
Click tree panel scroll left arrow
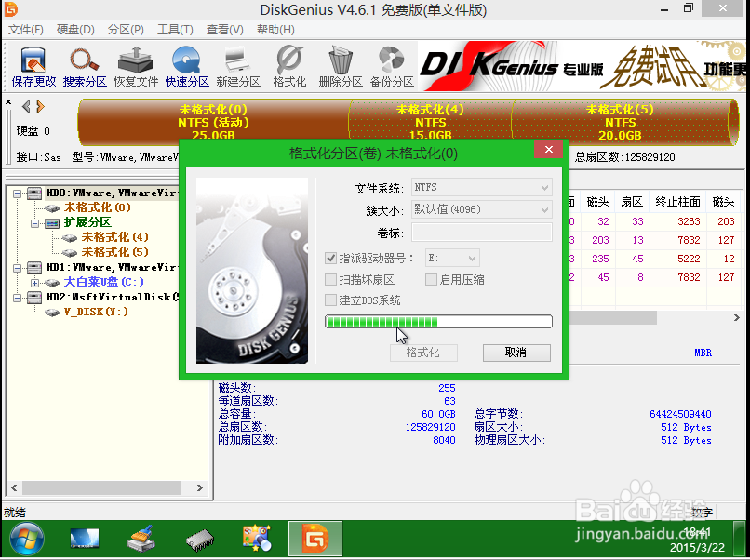point(14,487)
